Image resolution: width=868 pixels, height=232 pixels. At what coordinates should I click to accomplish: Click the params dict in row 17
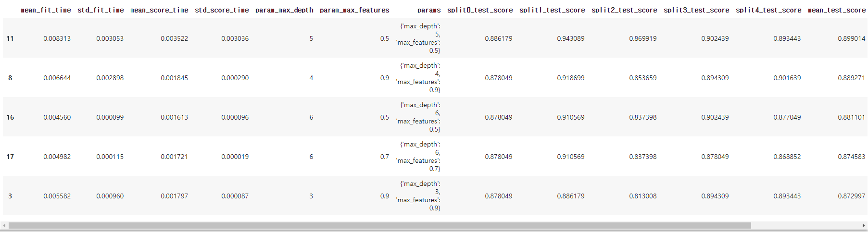click(x=418, y=157)
